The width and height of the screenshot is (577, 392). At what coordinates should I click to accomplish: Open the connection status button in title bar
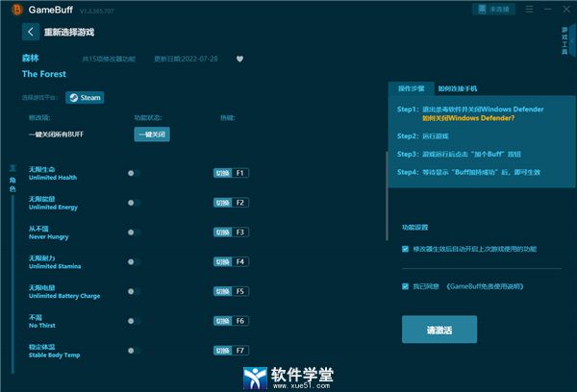pos(493,10)
